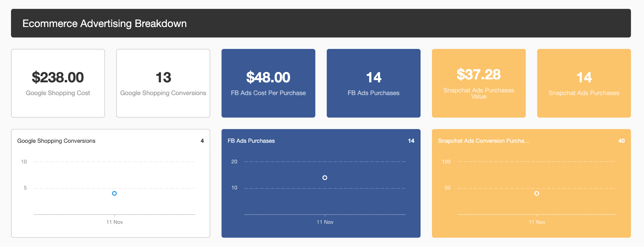Select the 13 Google Shopping Conversions value

[163, 77]
